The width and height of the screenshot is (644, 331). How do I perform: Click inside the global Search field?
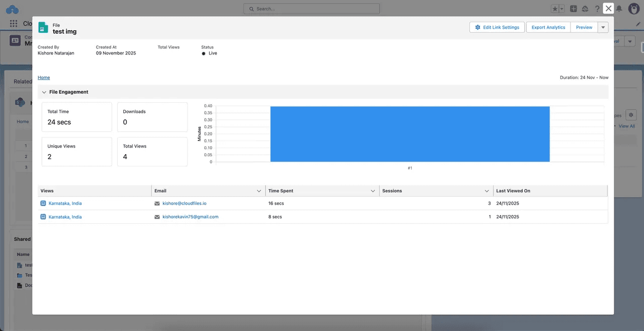[x=311, y=9]
